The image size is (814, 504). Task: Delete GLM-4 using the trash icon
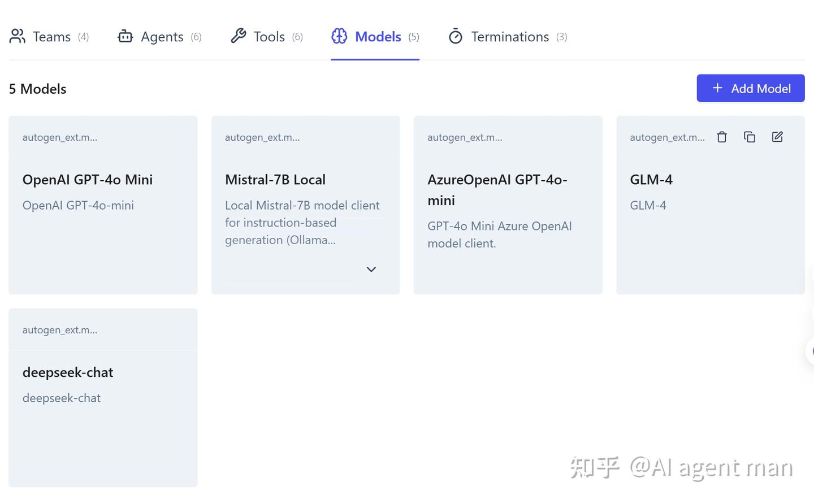pyautogui.click(x=721, y=137)
